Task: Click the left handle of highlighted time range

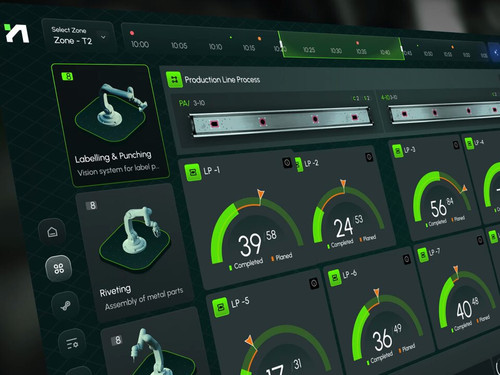Action: click(x=281, y=45)
